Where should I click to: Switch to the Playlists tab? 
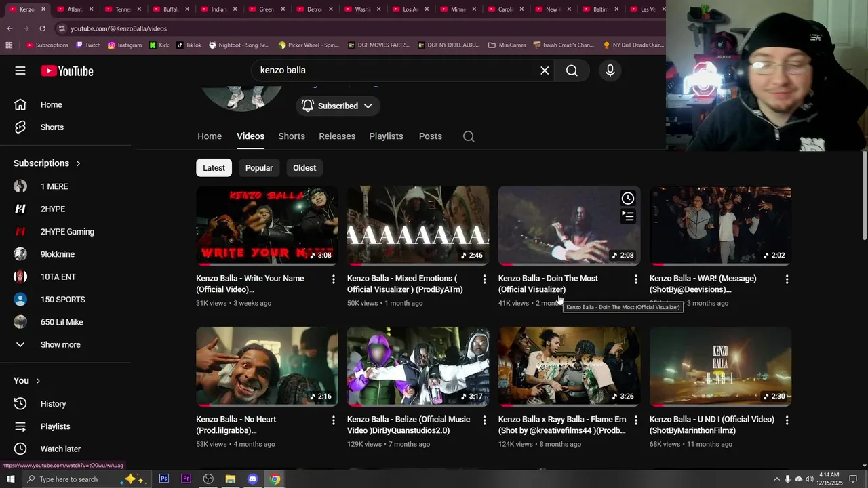tap(386, 136)
